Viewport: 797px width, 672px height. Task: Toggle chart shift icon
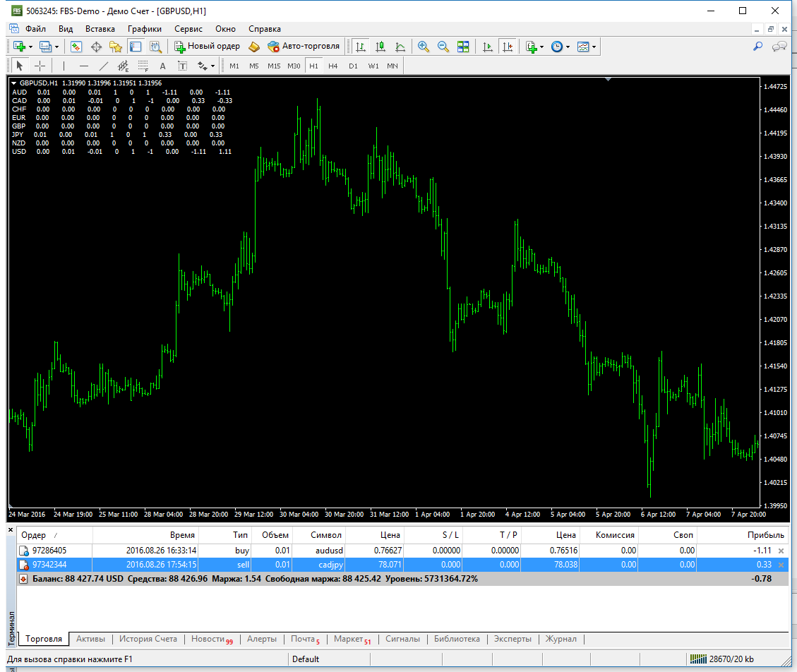coord(508,47)
